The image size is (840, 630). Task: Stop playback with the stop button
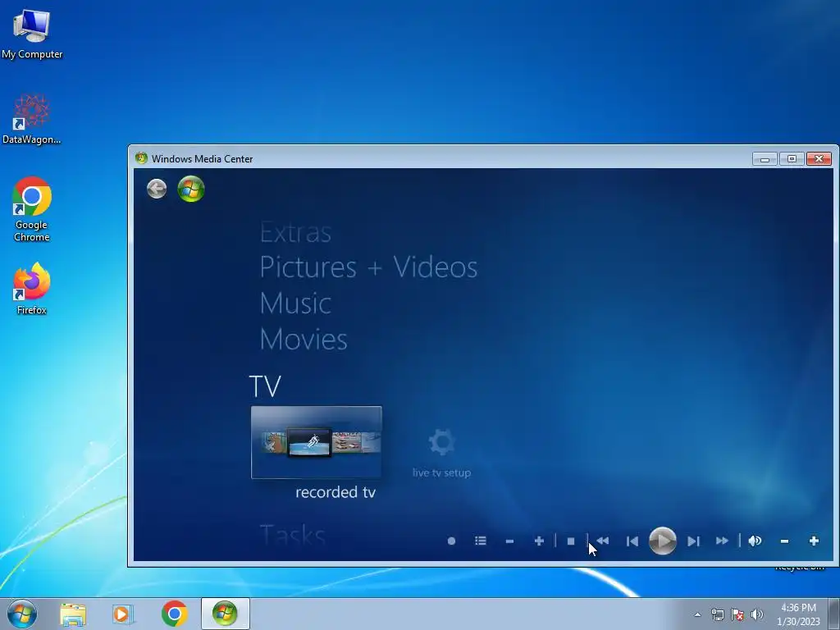tap(571, 541)
